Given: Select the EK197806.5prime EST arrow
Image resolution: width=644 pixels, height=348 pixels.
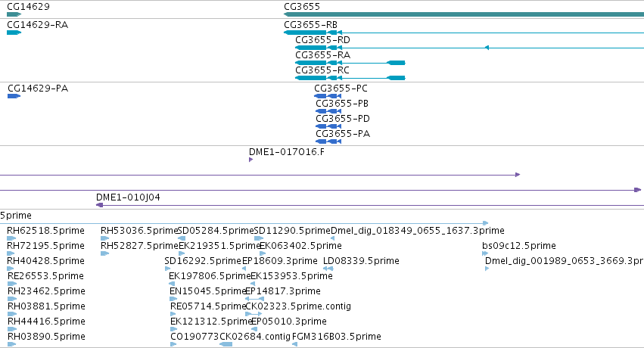Looking at the screenshot, I should tap(172, 284).
